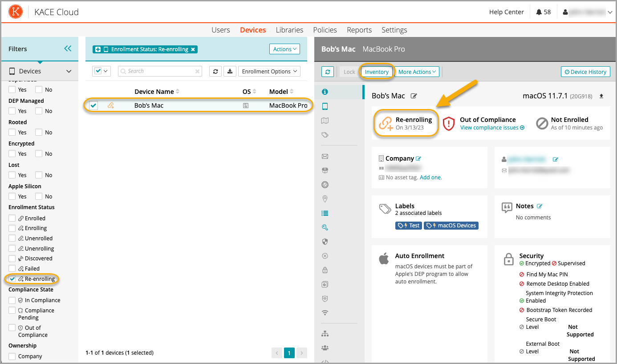This screenshot has width=617, height=364.
Task: Click the Wi-Fi icon in the details sidebar
Action: (325, 313)
